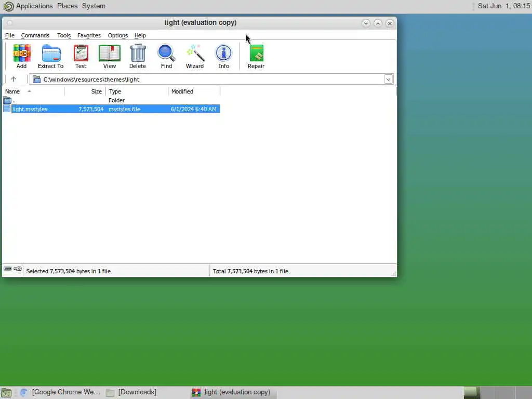
Task: Go up one folder level arrow
Action: tap(14, 79)
